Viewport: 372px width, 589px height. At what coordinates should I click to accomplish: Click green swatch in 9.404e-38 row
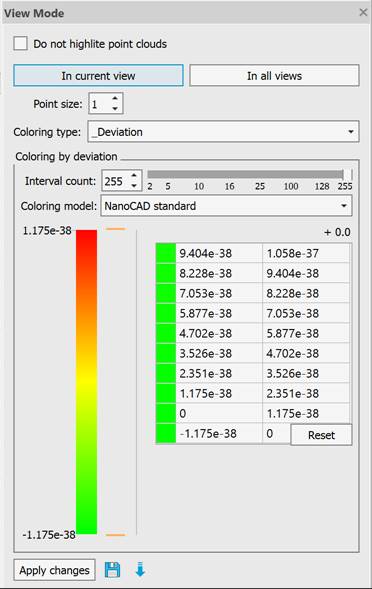[x=166, y=253]
